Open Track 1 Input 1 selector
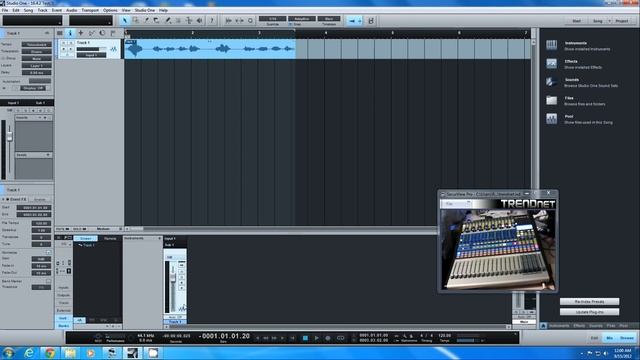Screen dimensions: 640x360 tap(91, 55)
